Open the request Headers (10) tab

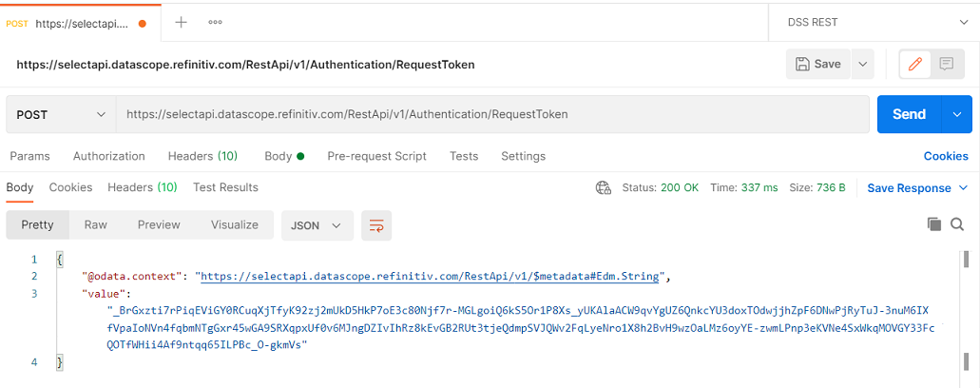[202, 156]
